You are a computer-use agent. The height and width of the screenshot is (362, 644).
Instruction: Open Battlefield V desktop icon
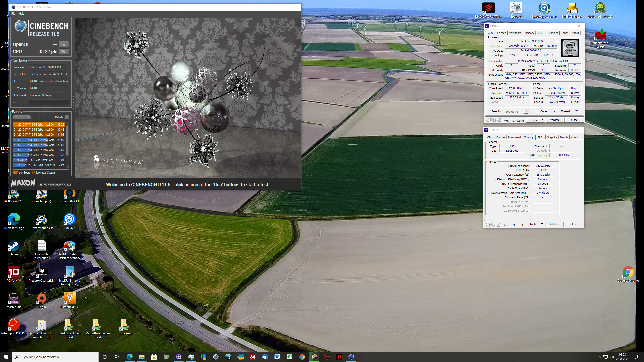point(69,300)
